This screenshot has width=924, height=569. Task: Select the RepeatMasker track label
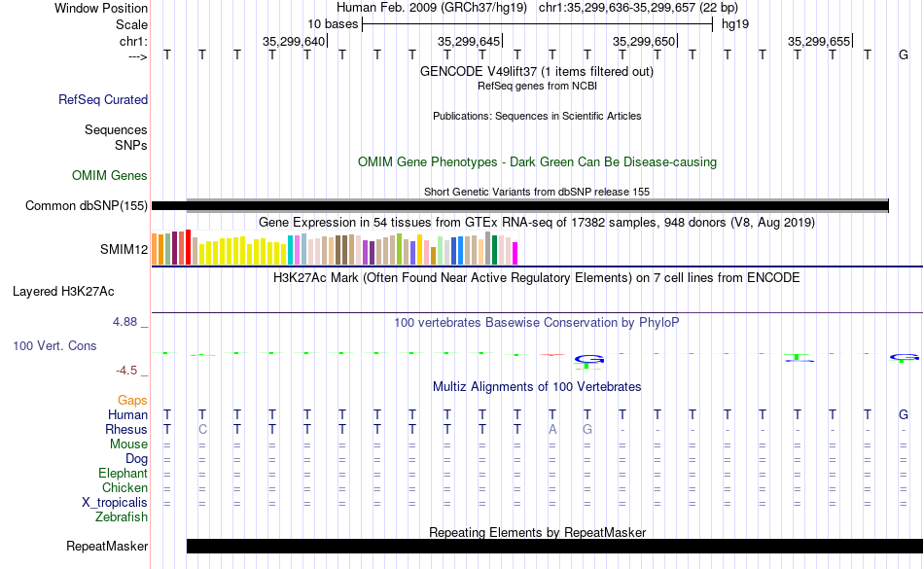click(x=107, y=546)
